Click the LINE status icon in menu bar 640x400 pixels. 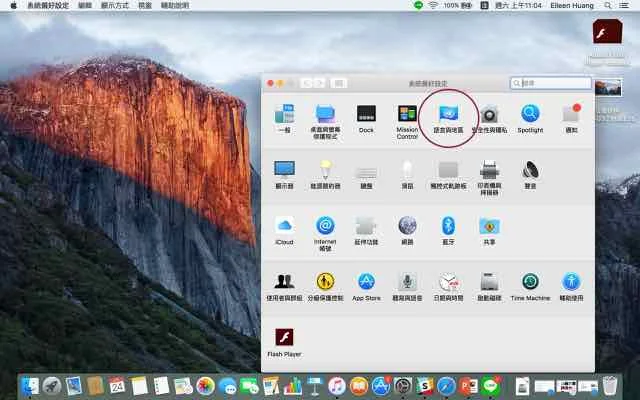click(x=418, y=5)
